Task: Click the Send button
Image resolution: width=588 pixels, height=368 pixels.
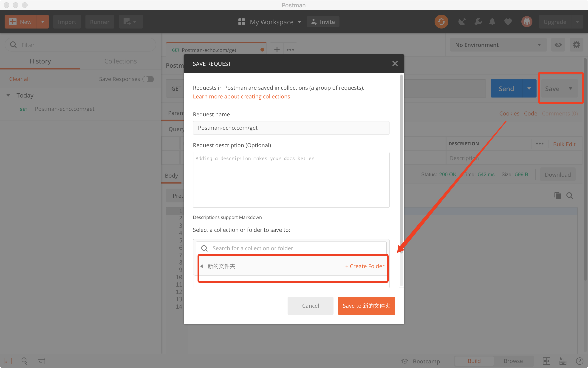Action: click(x=506, y=88)
